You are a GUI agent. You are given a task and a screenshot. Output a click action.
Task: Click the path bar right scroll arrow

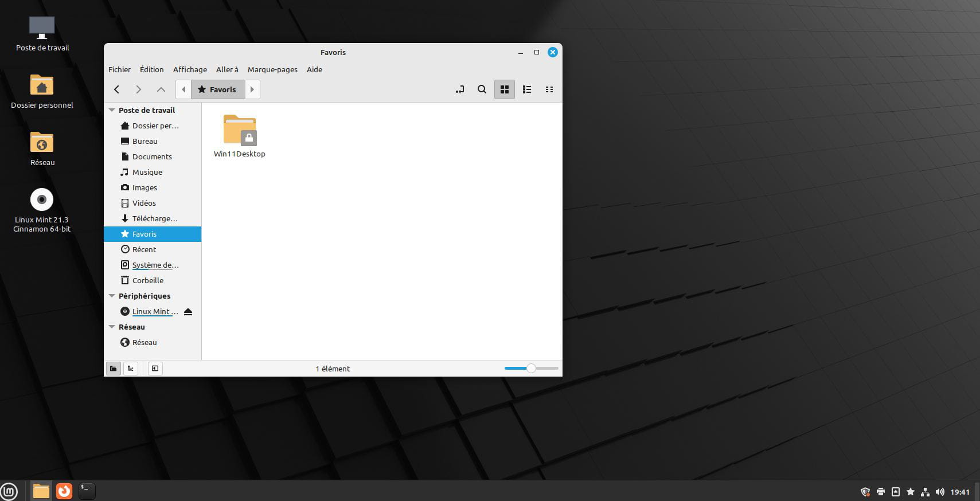tap(252, 89)
